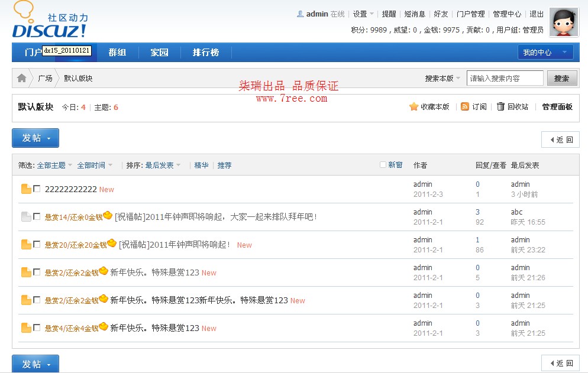The image size is (588, 373).
Task: Click gold coin icon in 悬赏4 row
Action: (x=104, y=326)
